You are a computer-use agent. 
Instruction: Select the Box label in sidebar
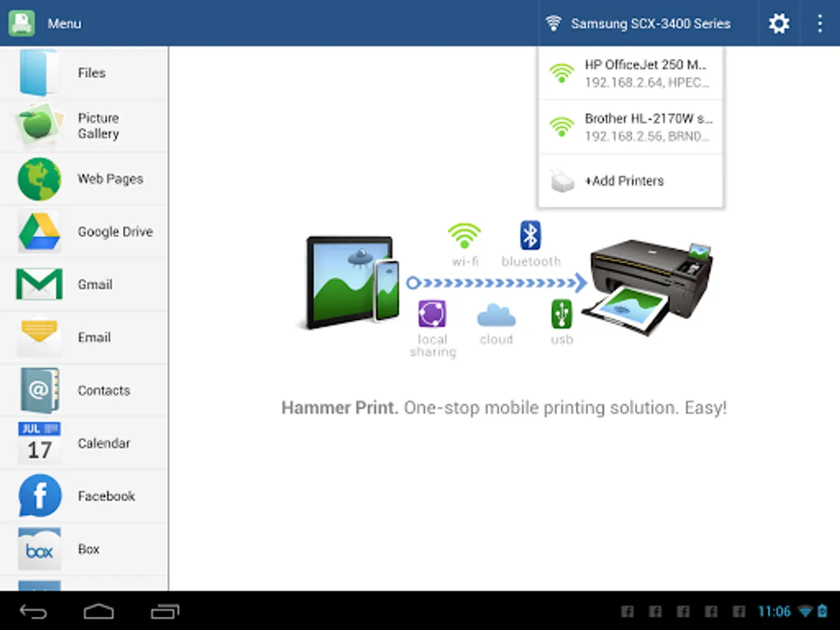(89, 549)
